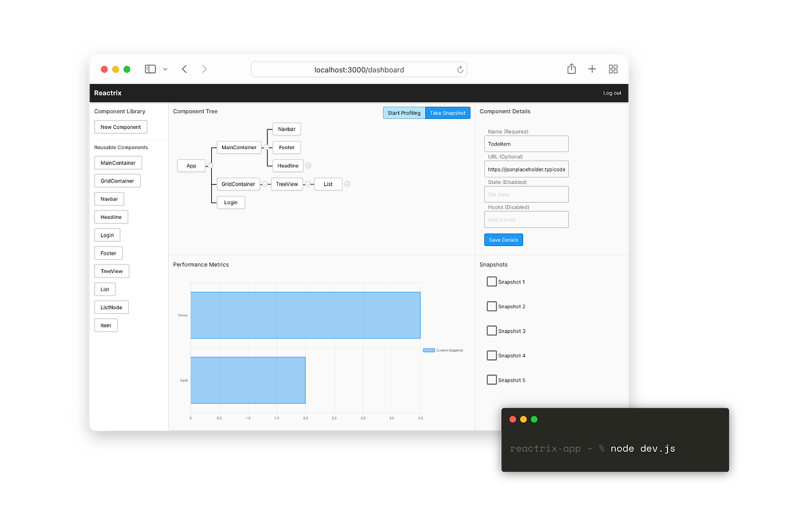The width and height of the screenshot is (812, 517).
Task: Open a new browser tab with plus icon
Action: click(592, 68)
